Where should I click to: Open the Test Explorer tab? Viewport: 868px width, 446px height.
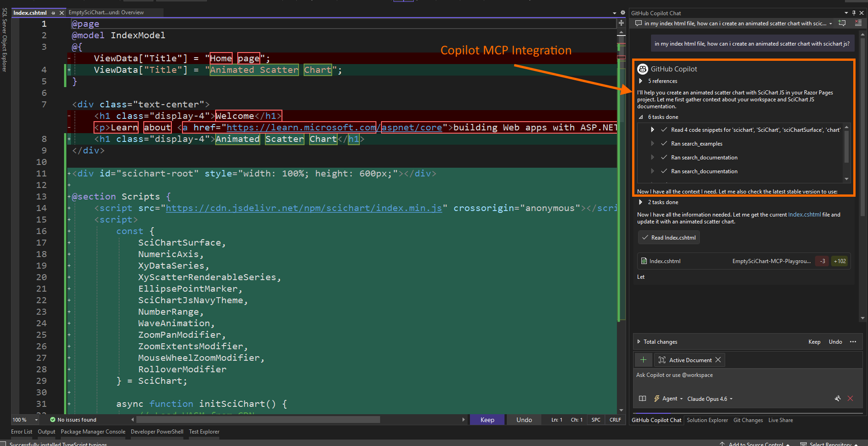pyautogui.click(x=204, y=432)
